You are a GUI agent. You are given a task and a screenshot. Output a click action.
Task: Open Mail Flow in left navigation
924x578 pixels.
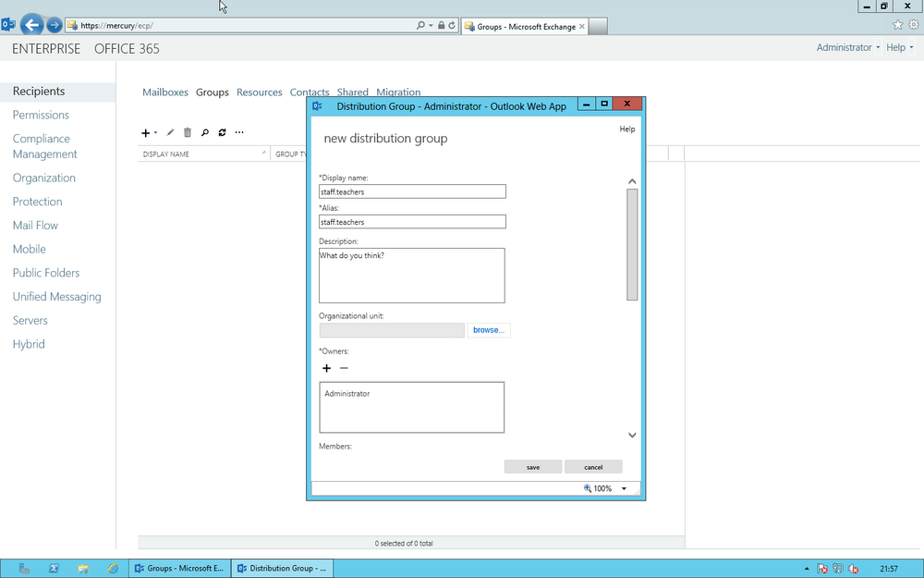pos(35,226)
